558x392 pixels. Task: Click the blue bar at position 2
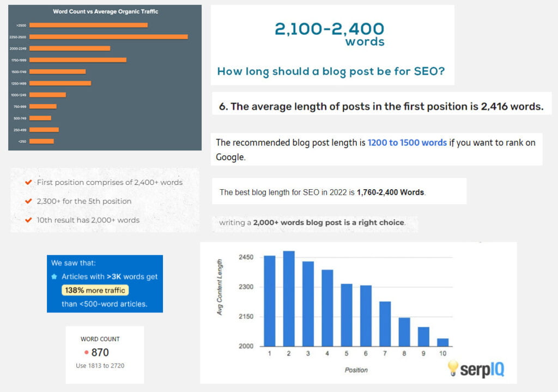coord(289,299)
